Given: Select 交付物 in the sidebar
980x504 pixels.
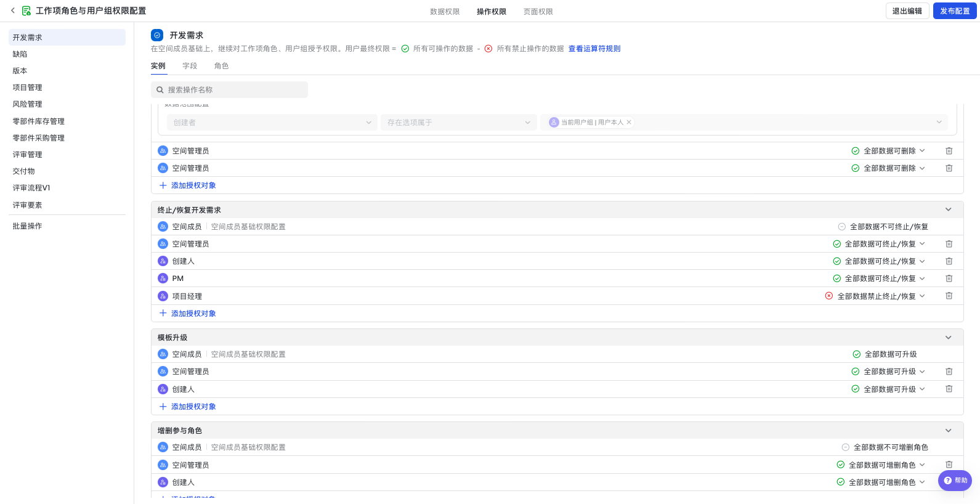Looking at the screenshot, I should [x=67, y=171].
